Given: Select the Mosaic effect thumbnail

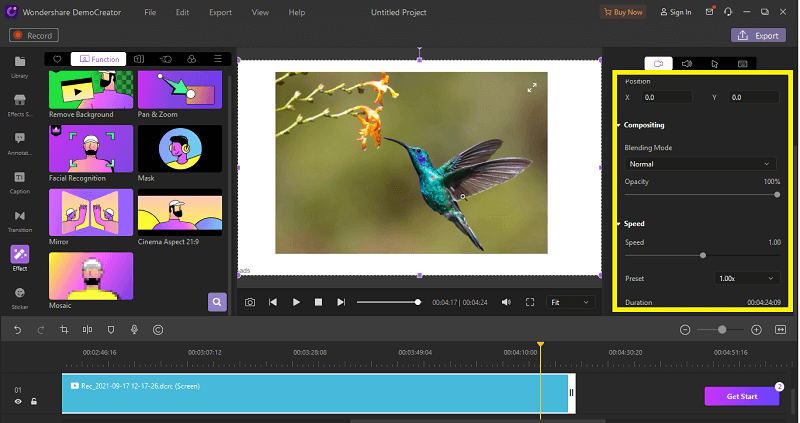Looking at the screenshot, I should pyautogui.click(x=91, y=276).
